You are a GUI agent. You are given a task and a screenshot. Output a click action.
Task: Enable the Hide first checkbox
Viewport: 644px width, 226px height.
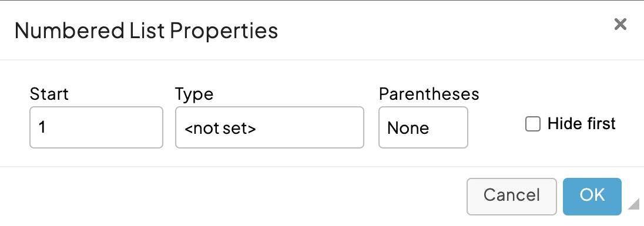[533, 124]
